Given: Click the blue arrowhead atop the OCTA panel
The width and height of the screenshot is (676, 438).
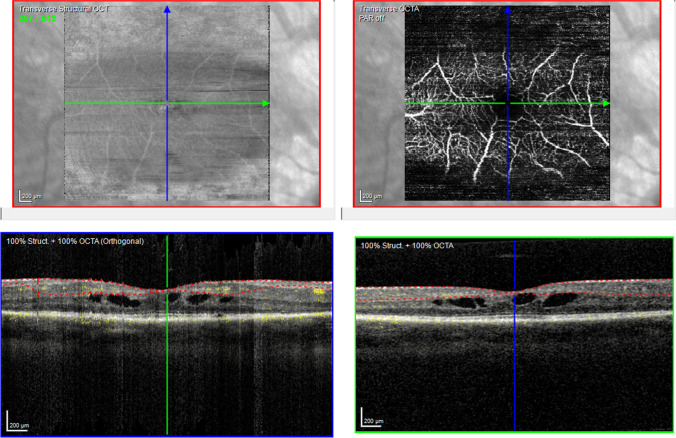Looking at the screenshot, I should tap(508, 8).
